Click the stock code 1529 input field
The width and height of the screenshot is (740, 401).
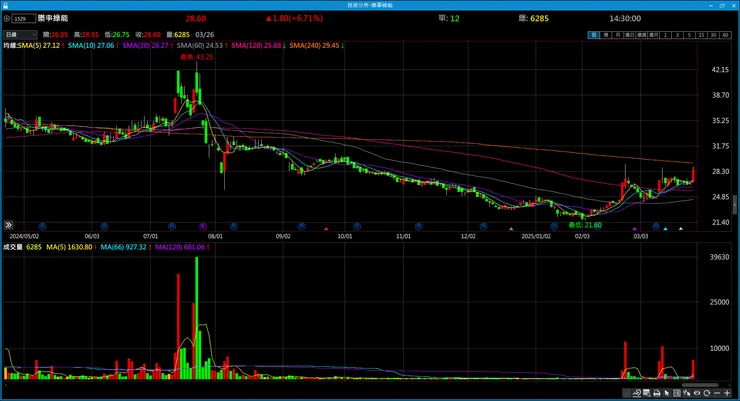pyautogui.click(x=24, y=18)
